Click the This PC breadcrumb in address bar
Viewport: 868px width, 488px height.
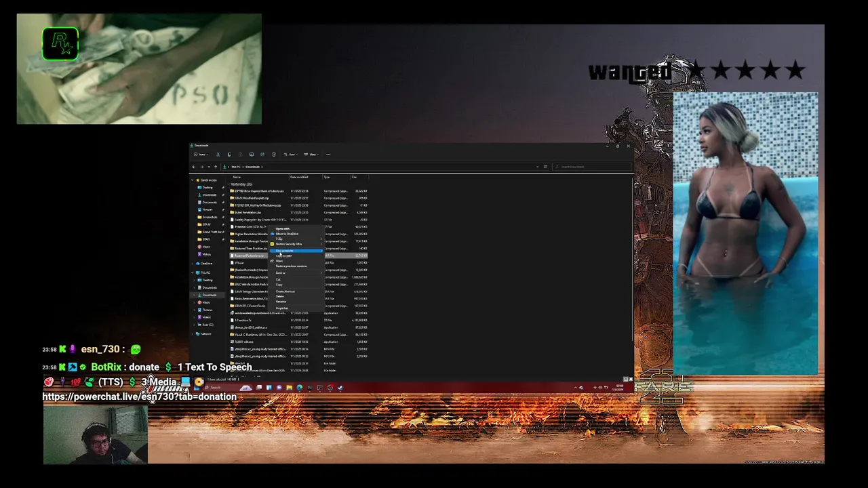coord(236,167)
